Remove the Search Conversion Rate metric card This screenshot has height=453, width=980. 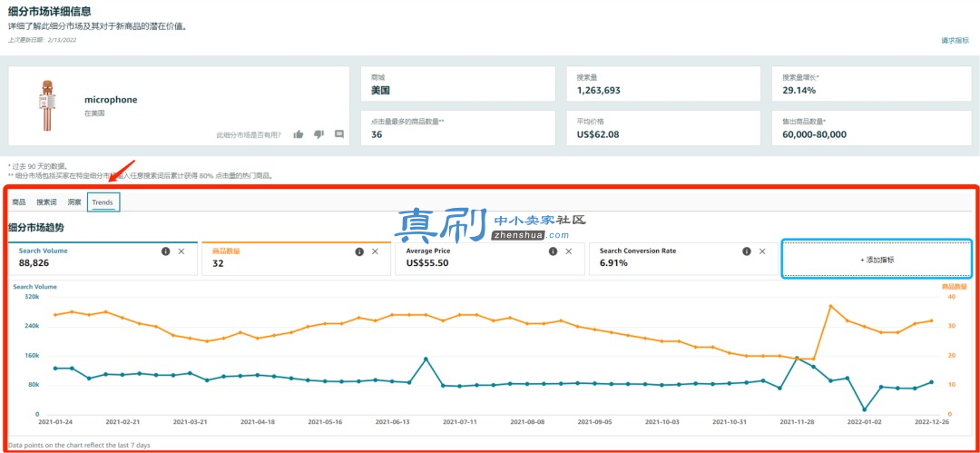(x=762, y=251)
